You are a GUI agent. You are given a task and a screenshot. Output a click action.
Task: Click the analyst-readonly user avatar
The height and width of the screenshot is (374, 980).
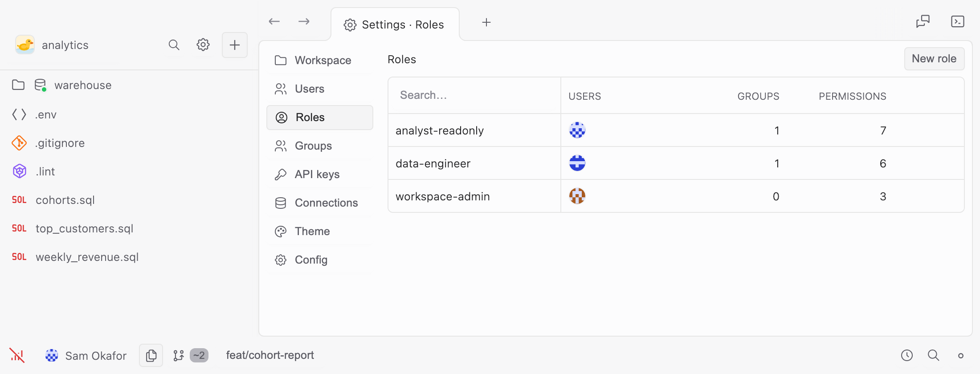tap(577, 130)
